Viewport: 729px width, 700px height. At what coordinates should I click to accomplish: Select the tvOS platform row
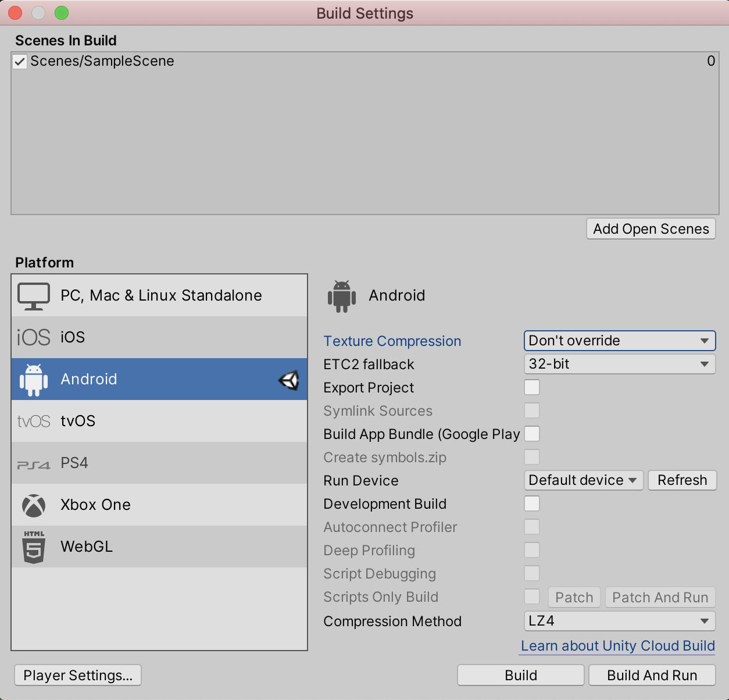tap(159, 421)
